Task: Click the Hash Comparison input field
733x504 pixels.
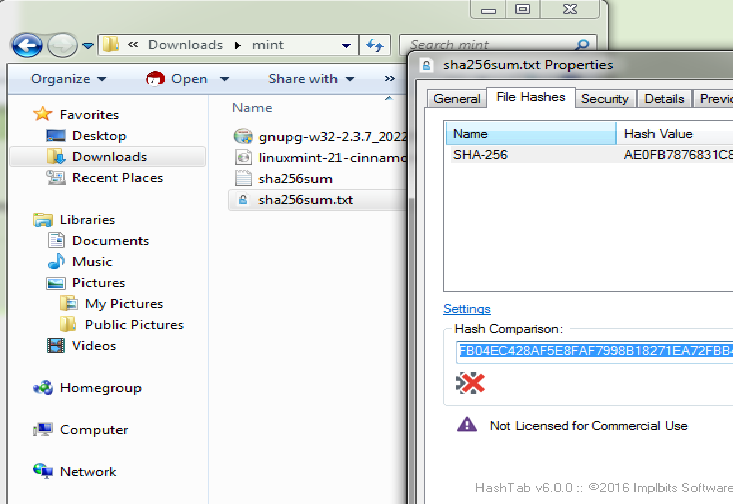Action: [595, 352]
